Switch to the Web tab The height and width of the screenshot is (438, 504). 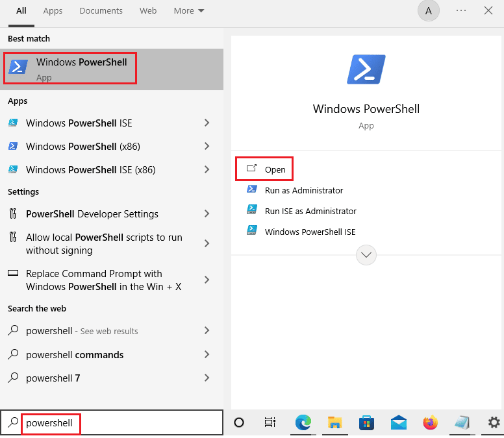148,11
